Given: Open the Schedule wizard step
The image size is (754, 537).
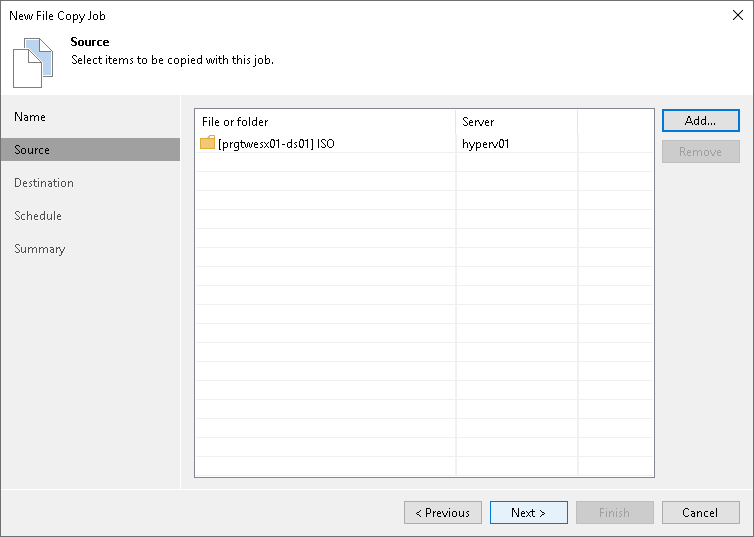Looking at the screenshot, I should pyautogui.click(x=38, y=216).
